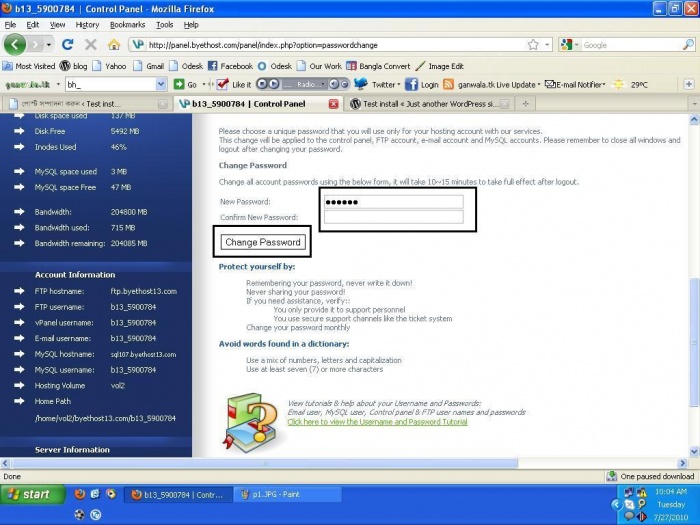
Task: Open the Gmail bookmark
Action: point(149,66)
